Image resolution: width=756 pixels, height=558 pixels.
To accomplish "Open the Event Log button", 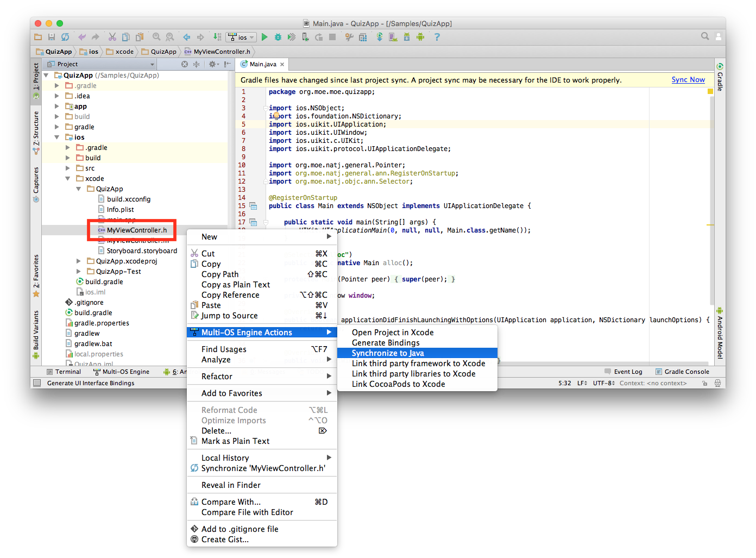I will pyautogui.click(x=623, y=372).
